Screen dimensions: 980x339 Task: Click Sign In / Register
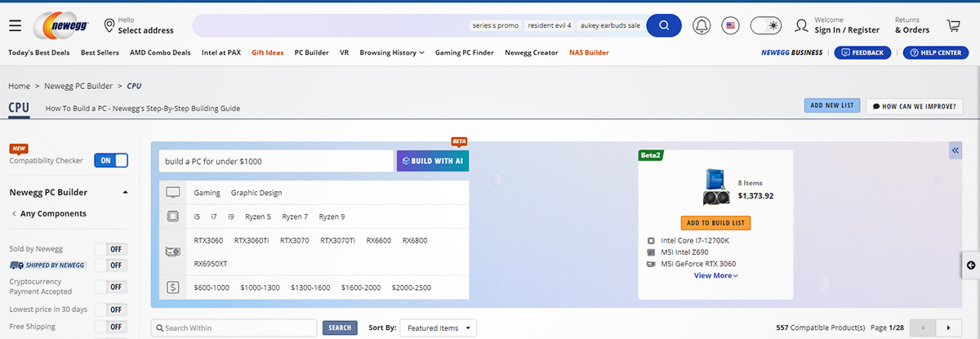pyautogui.click(x=847, y=30)
